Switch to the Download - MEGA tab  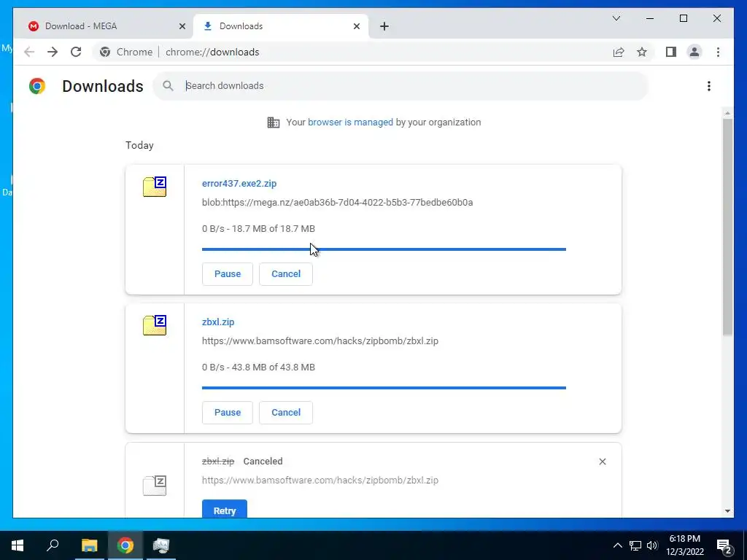(x=104, y=26)
